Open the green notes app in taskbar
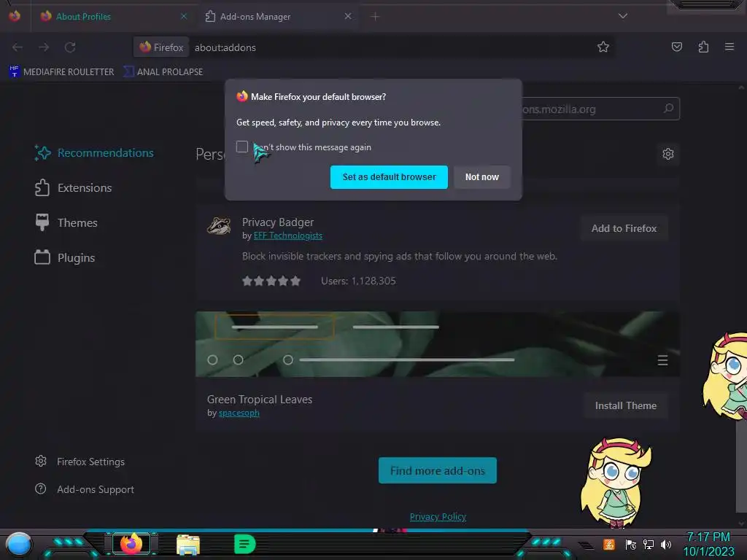 245,544
